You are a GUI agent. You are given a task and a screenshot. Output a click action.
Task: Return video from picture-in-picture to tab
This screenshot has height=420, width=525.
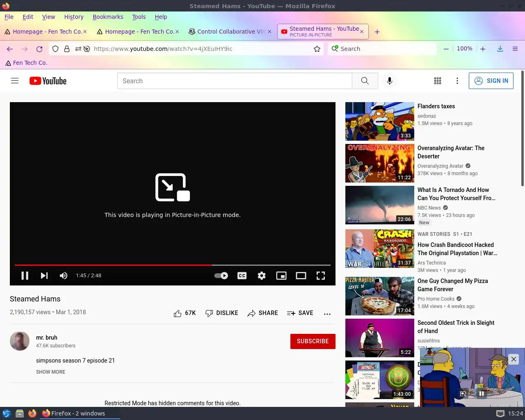coord(463,394)
